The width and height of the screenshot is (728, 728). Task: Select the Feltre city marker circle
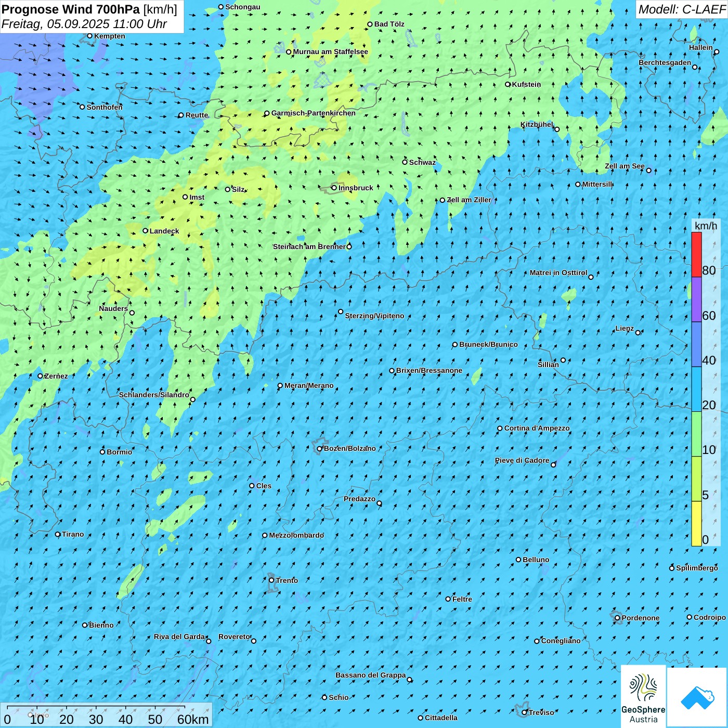pos(448,599)
